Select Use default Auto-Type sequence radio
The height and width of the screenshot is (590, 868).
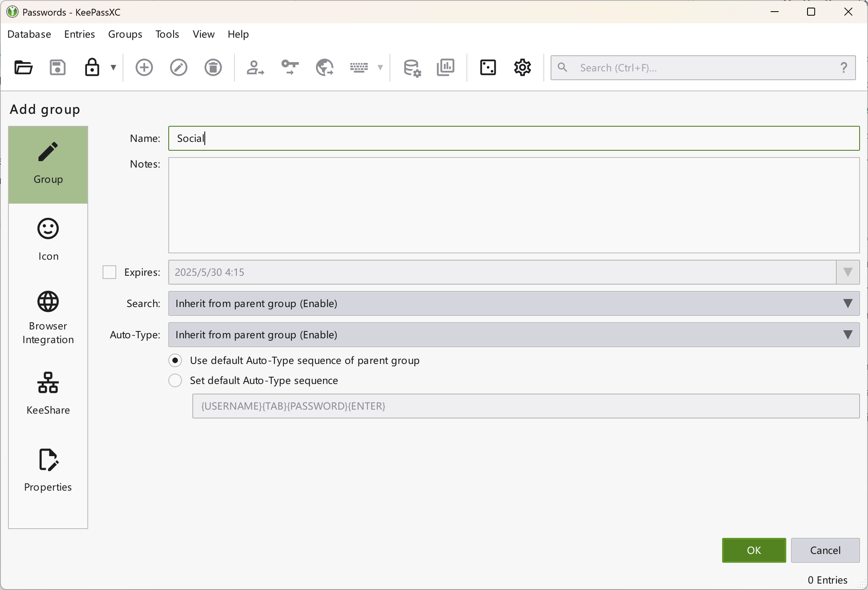tap(175, 360)
